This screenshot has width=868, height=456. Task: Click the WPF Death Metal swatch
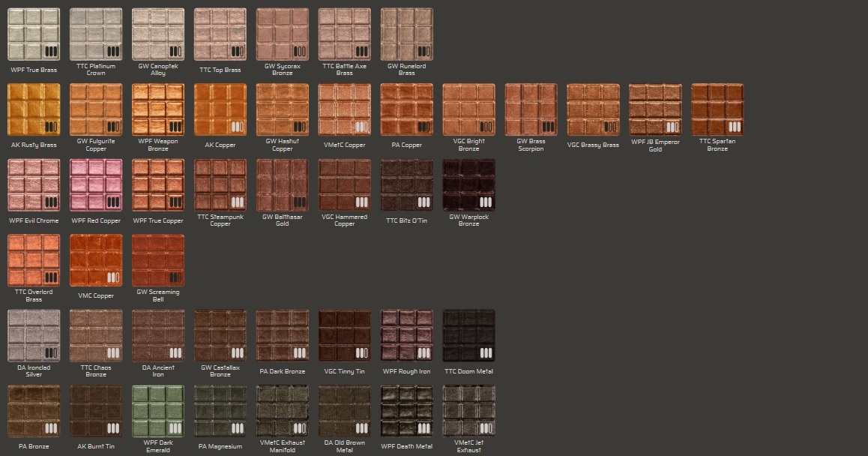[406, 411]
